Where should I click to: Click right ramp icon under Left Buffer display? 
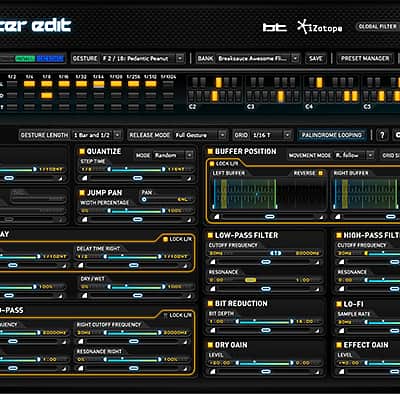pos(321,217)
